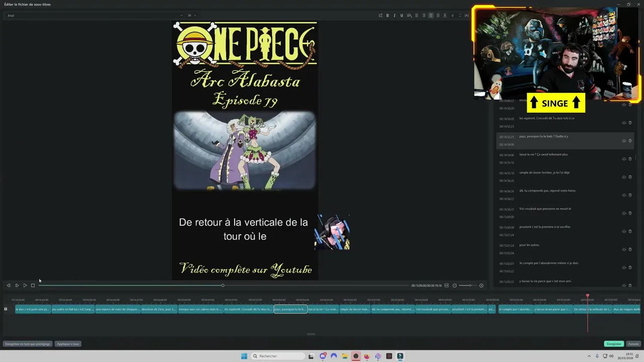
Task: Toggle italic formatting in subtitle toolbar
Action: [x=394, y=16]
